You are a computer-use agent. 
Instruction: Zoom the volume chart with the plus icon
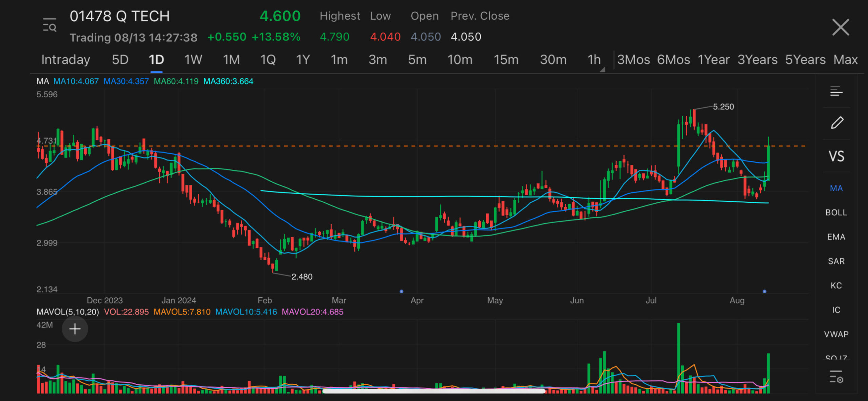click(x=75, y=329)
